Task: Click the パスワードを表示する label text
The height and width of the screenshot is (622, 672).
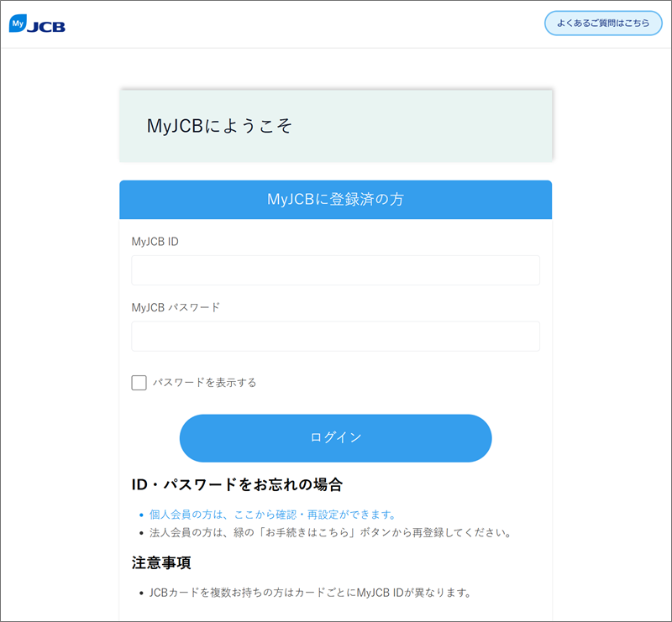Action: coord(204,383)
